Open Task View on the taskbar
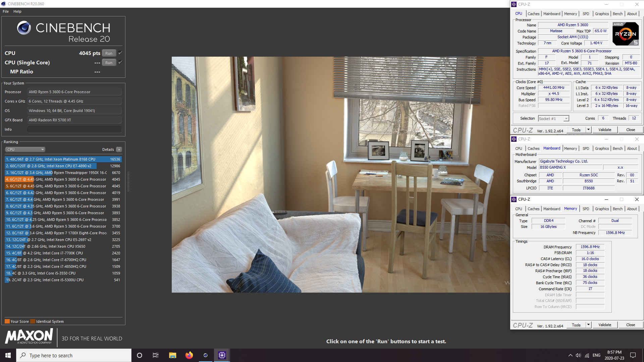 click(156, 355)
